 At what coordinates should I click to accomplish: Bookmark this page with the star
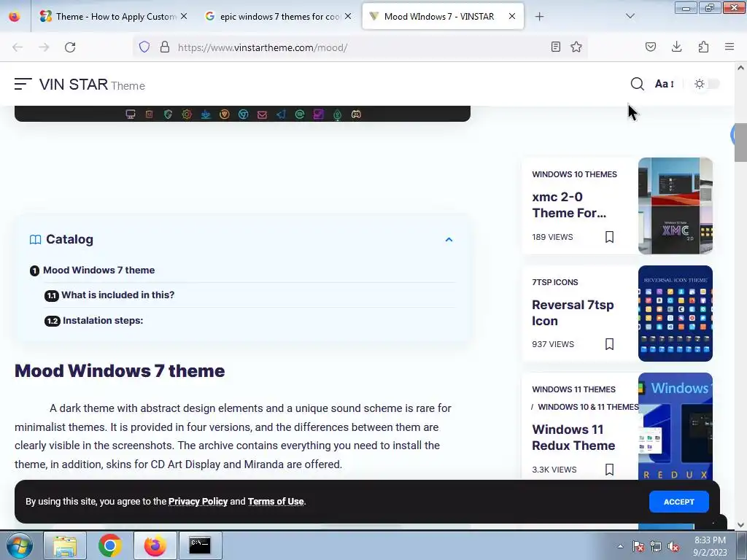[x=576, y=47]
